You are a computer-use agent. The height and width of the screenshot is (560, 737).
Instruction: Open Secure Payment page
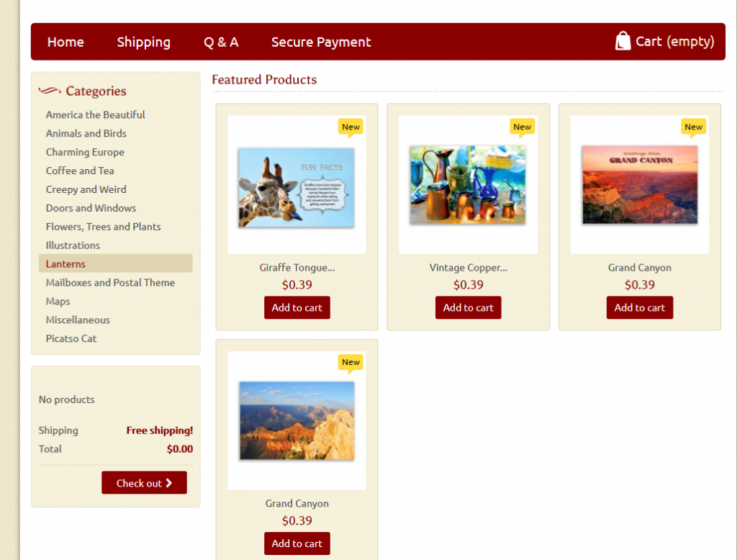(x=321, y=42)
